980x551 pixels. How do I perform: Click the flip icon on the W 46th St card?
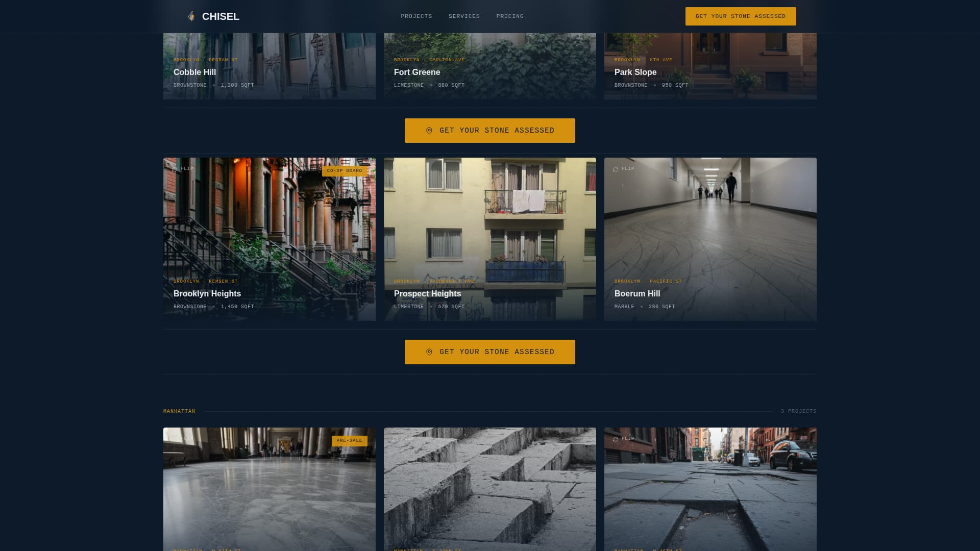click(x=615, y=438)
